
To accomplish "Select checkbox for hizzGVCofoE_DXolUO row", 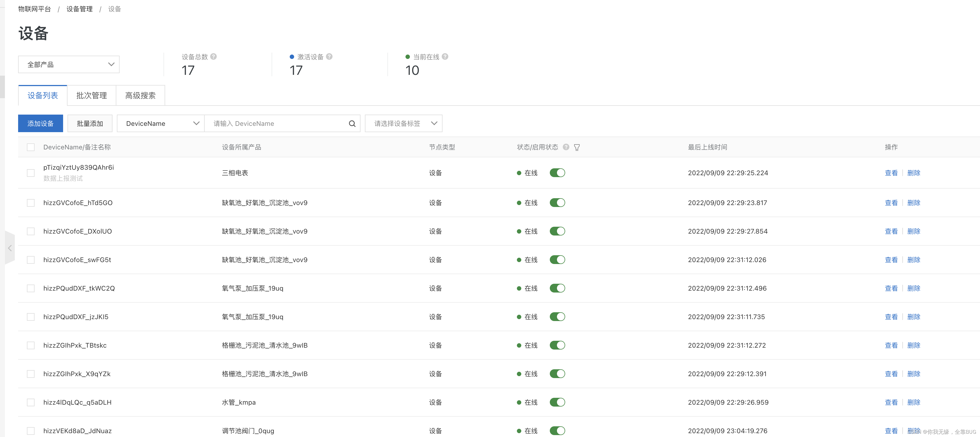I will pyautogui.click(x=31, y=231).
